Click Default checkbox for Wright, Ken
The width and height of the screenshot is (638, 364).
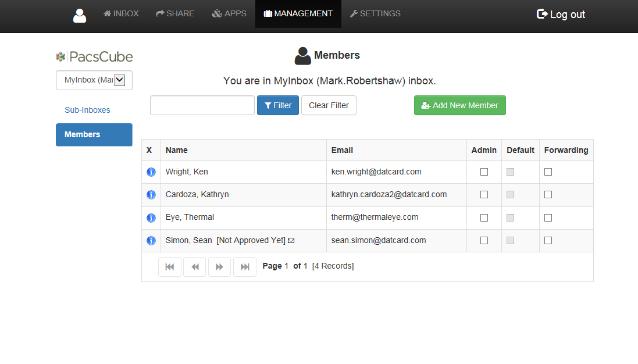point(510,172)
